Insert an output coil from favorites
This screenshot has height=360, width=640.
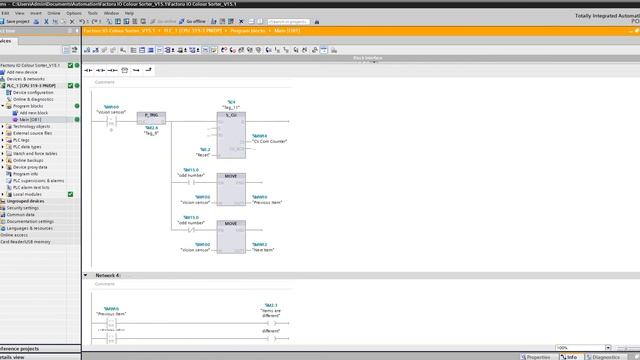(x=112, y=70)
